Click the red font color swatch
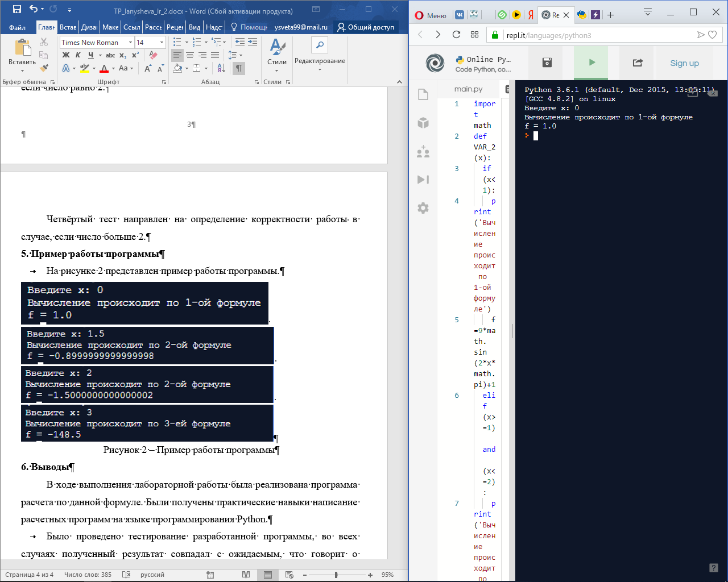This screenshot has width=728, height=582. [x=104, y=69]
